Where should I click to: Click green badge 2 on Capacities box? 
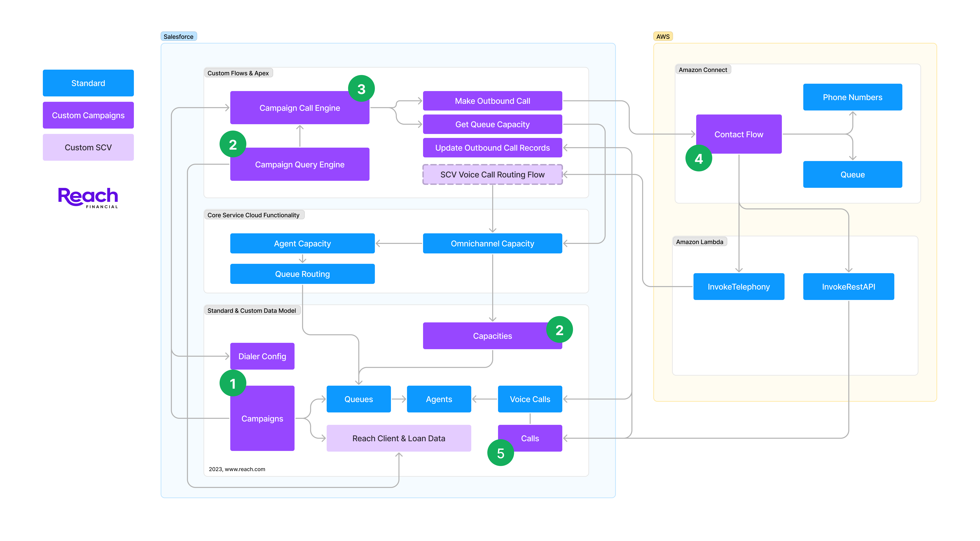[x=559, y=329]
